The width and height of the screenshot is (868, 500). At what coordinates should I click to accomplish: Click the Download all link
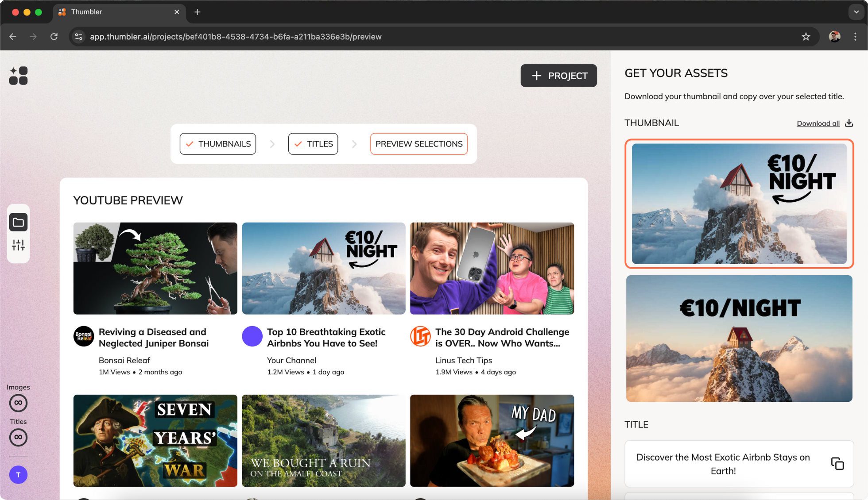tap(818, 123)
